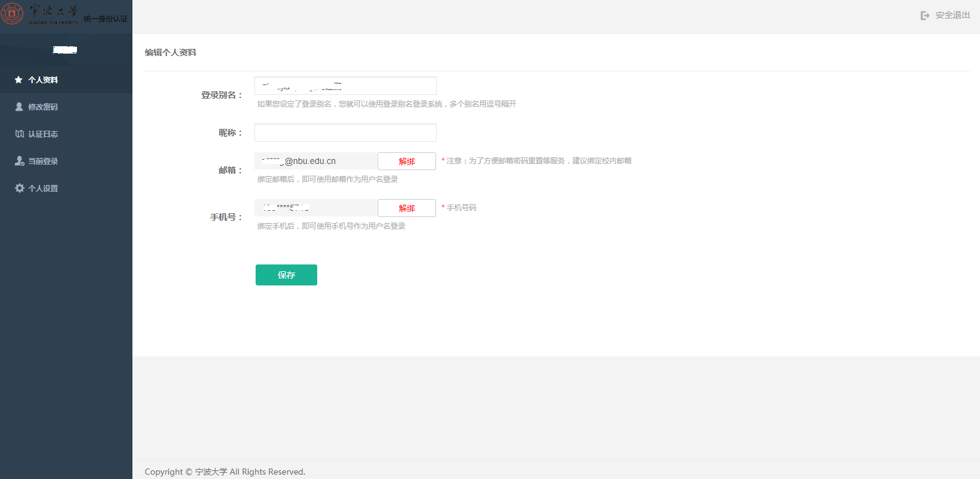Open the 认证日志 page
980x479 pixels.
pyautogui.click(x=43, y=134)
